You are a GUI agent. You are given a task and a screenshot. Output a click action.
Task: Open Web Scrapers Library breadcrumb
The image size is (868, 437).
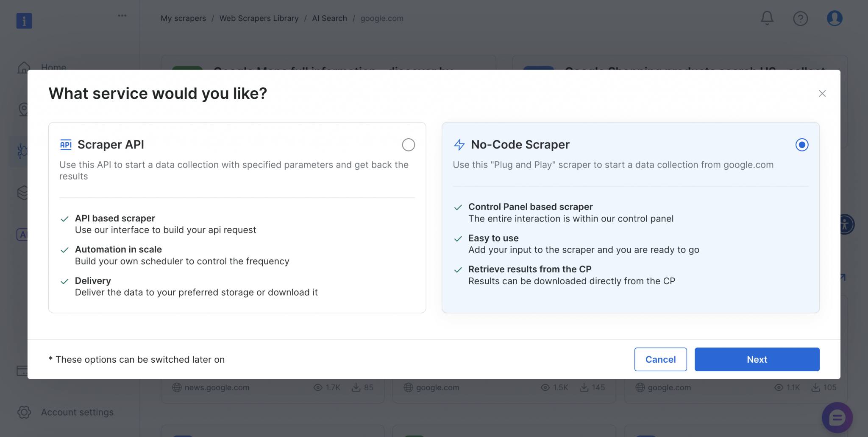[x=259, y=18]
